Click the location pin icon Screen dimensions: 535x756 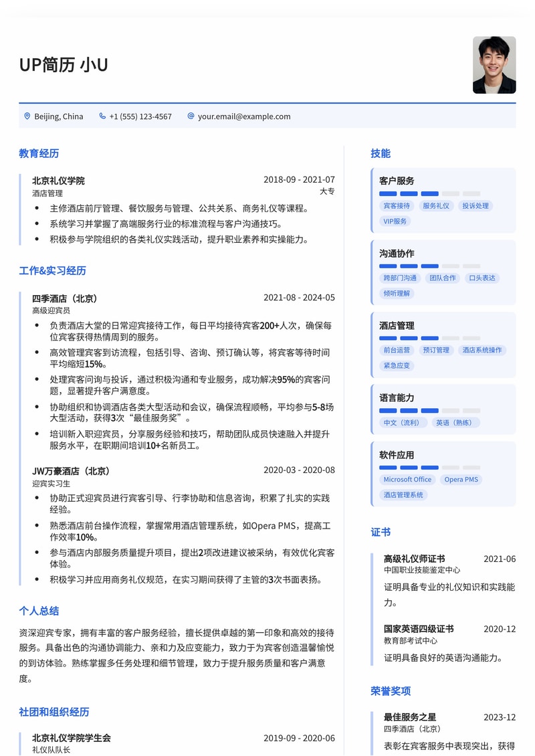coord(25,116)
